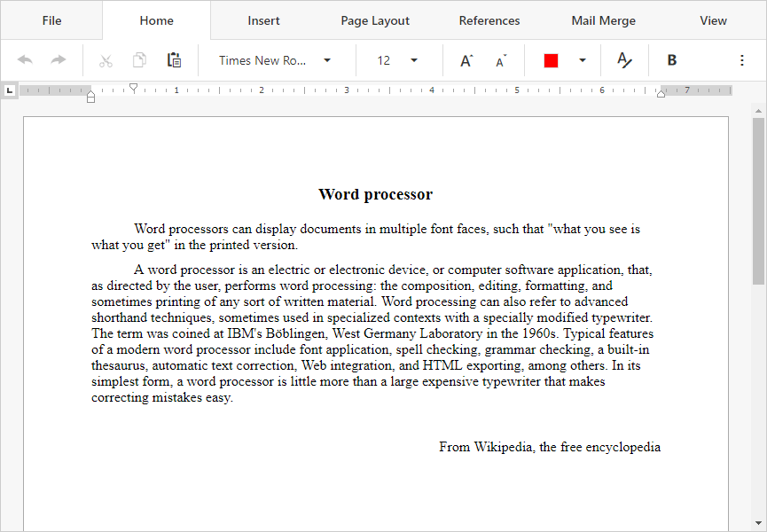
Task: Click the text "what you get" in first paragraph
Action: click(x=130, y=245)
